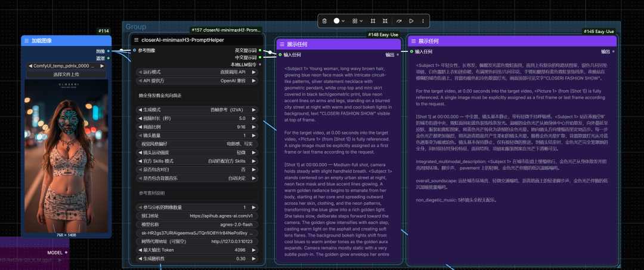Viewport: 644px width, 270px height.
Task: Click the 网络代理地址 proxy field
Action: [x=197, y=241]
